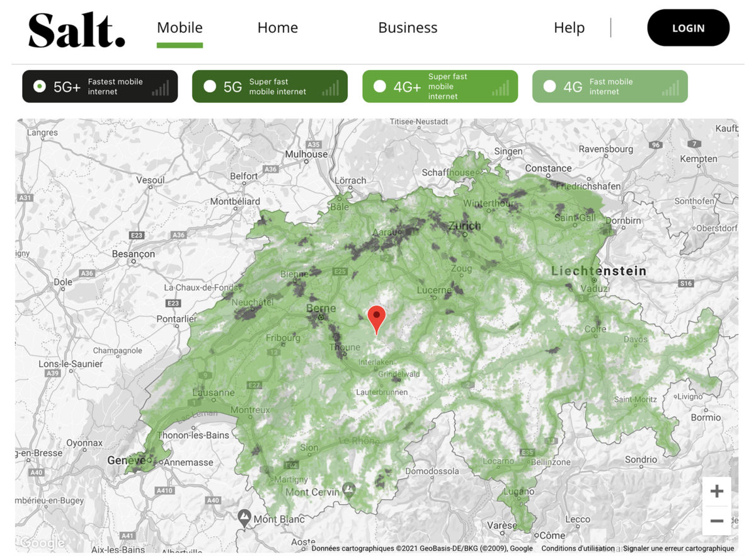Click the Mont Cervin mountain icon
The width and height of the screenshot is (756, 556).
(x=349, y=490)
